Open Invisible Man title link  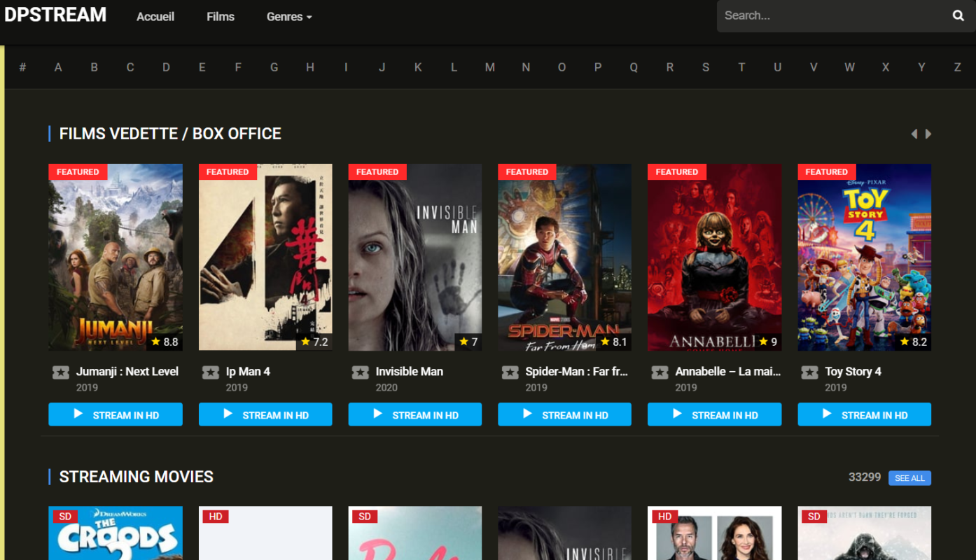pos(410,372)
